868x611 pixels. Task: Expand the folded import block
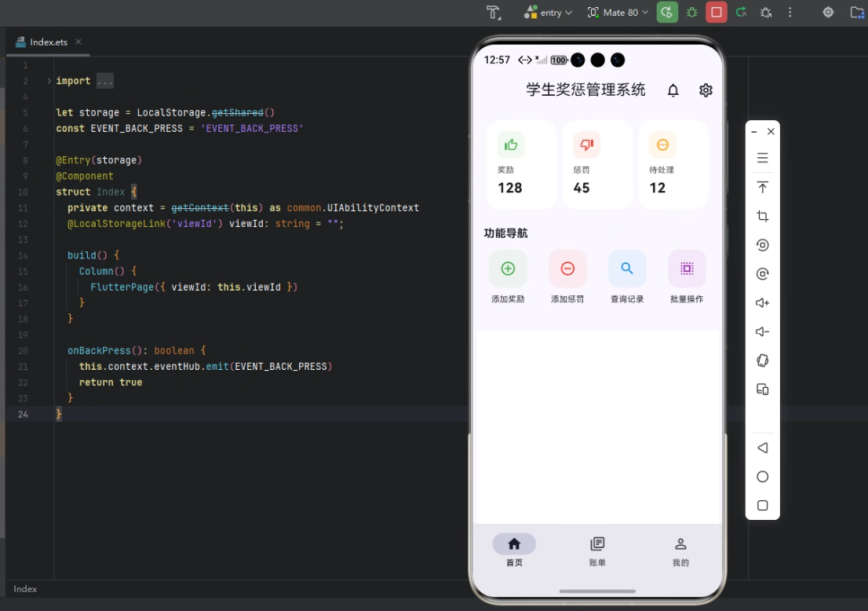(49, 81)
